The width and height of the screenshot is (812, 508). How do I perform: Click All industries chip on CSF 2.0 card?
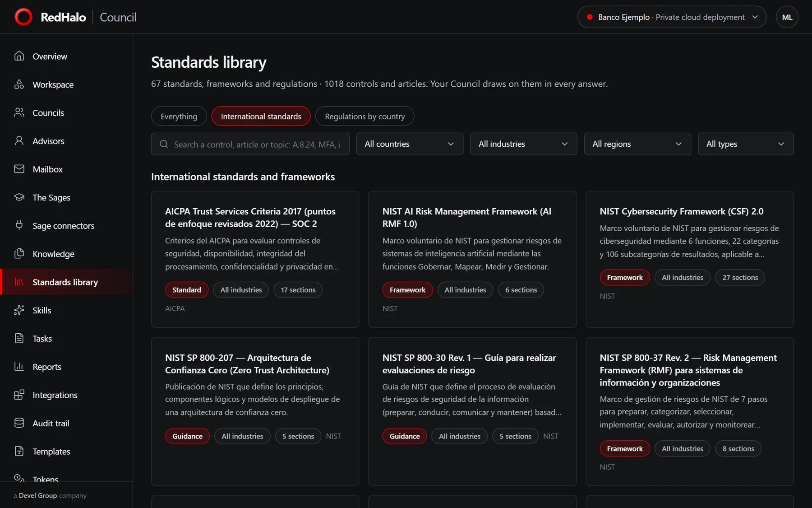[x=683, y=277]
